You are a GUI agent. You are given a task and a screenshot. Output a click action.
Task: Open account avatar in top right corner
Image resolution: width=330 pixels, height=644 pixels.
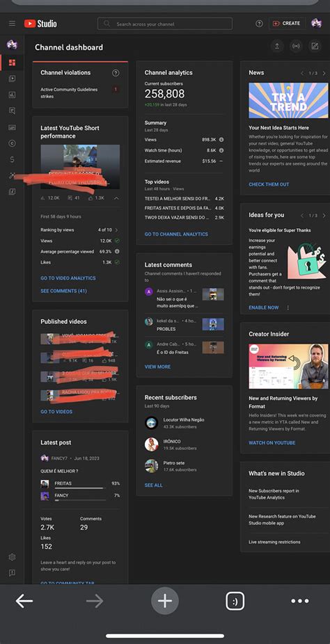(317, 24)
